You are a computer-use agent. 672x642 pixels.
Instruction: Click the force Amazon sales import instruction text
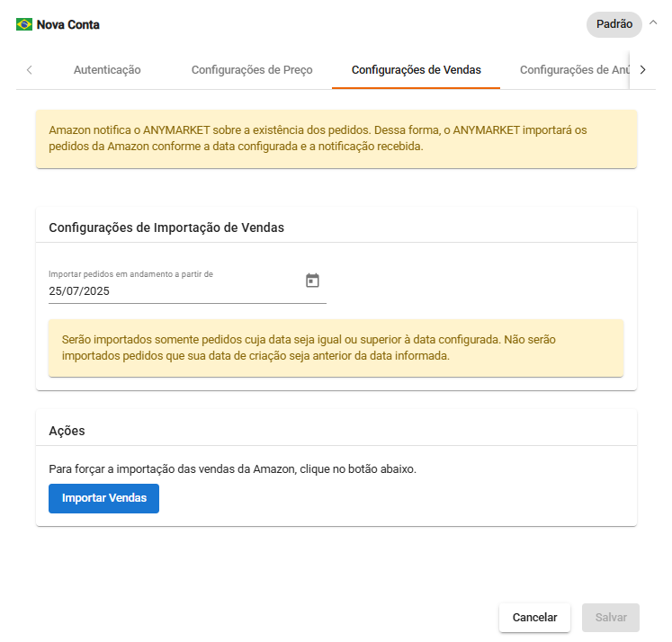coord(232,469)
